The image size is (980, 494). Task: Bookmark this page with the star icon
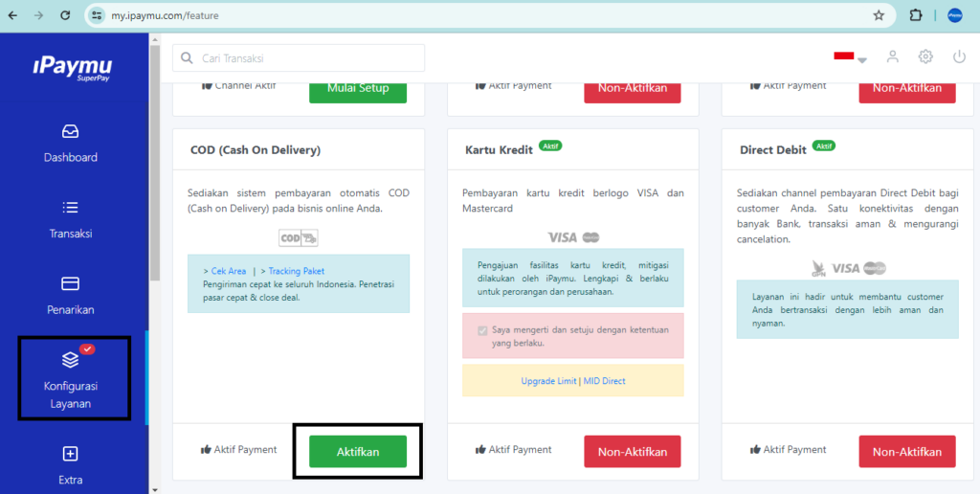(x=879, y=15)
